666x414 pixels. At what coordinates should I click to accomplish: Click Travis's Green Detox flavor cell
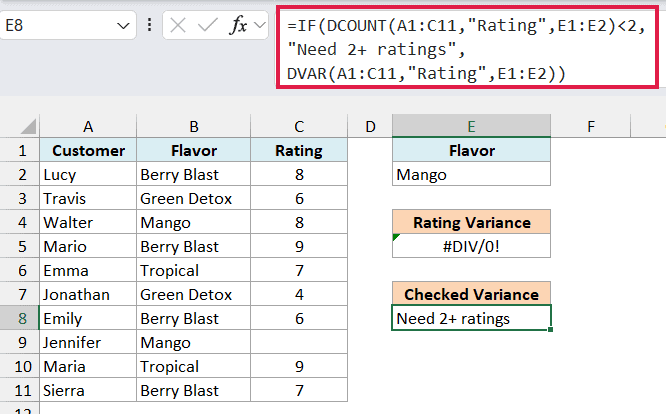194,198
